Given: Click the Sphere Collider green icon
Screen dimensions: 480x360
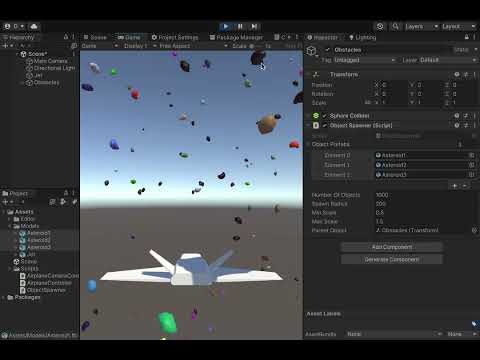Looking at the screenshot, I should click(x=316, y=116).
